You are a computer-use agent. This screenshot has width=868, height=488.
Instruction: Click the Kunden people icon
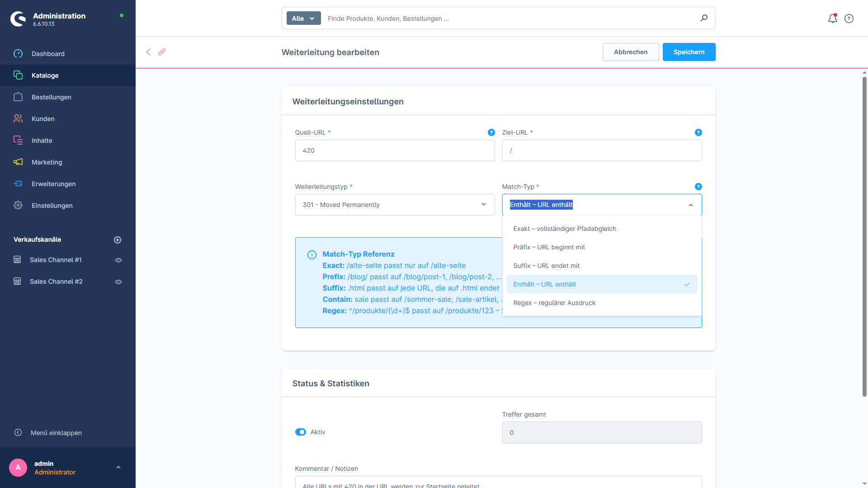[18, 119]
